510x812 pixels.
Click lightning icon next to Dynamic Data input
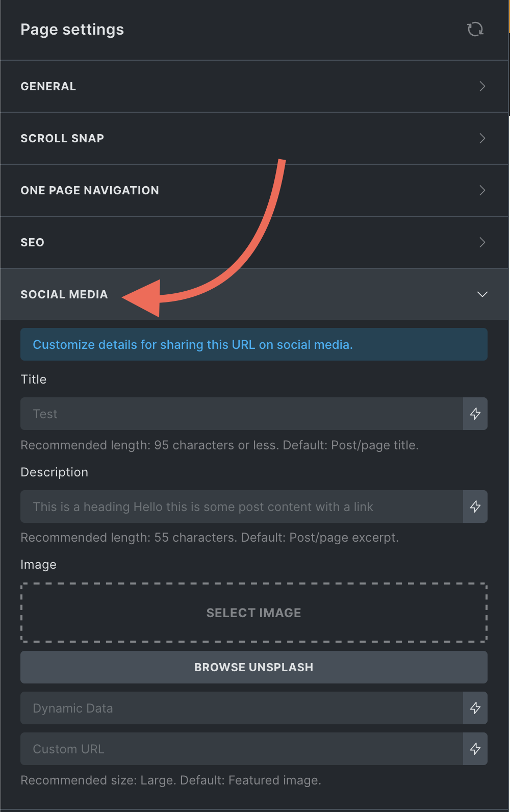[475, 708]
